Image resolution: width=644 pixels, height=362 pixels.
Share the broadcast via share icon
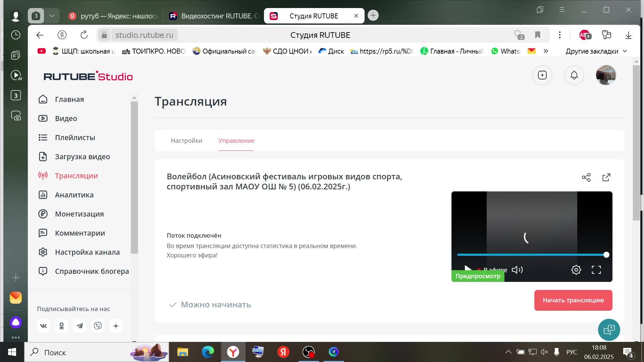(x=586, y=177)
